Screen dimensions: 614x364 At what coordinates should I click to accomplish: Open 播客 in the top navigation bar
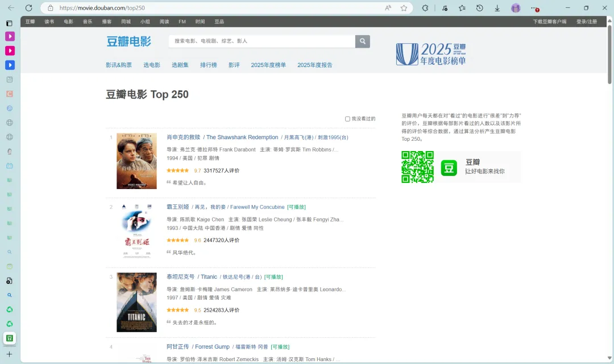[x=107, y=22]
